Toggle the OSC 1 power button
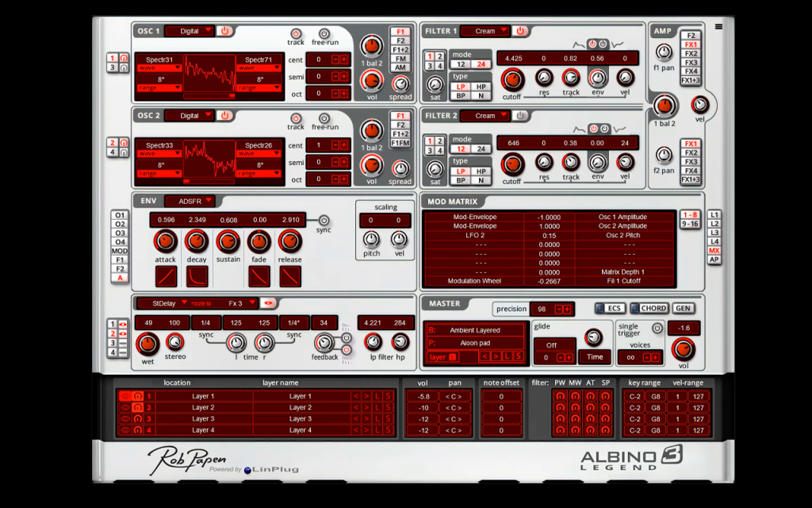 pyautogui.click(x=224, y=31)
